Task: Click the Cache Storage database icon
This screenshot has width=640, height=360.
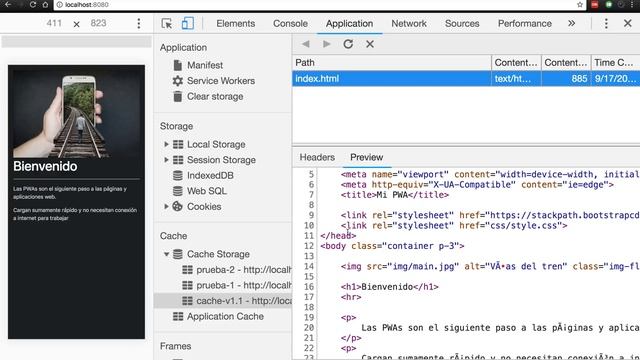Action: click(178, 254)
